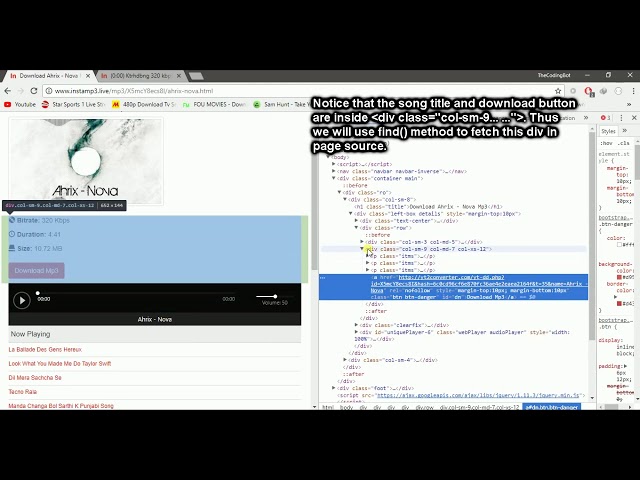The image size is (640, 480).
Task: Toggle the .cls class editor button
Action: tap(623, 143)
